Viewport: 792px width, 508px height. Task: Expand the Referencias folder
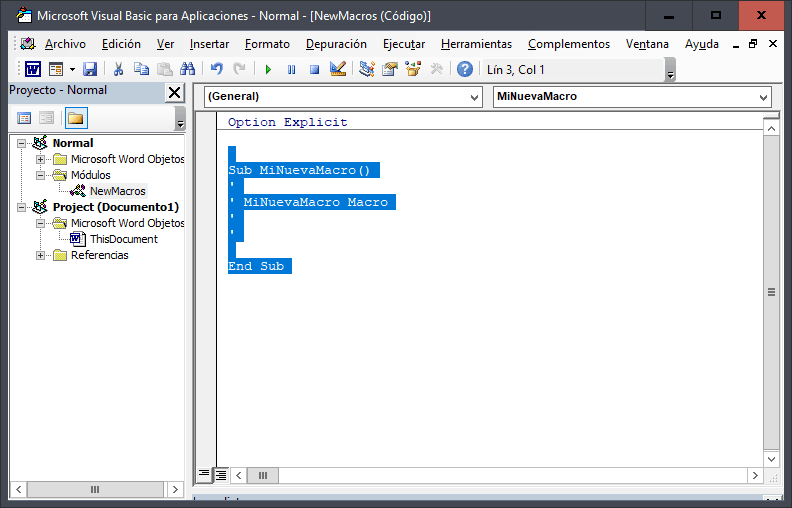pos(40,255)
